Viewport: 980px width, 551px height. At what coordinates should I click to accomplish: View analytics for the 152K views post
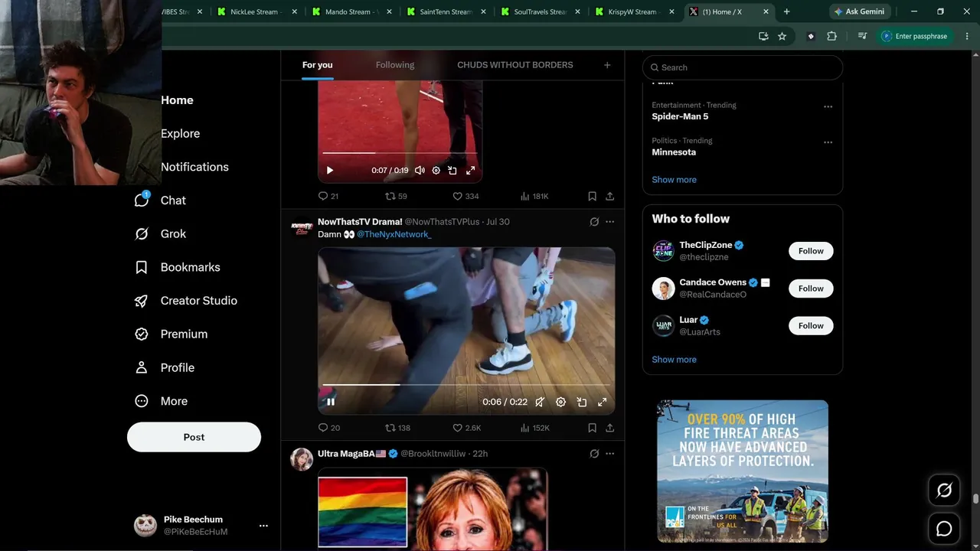click(x=535, y=428)
